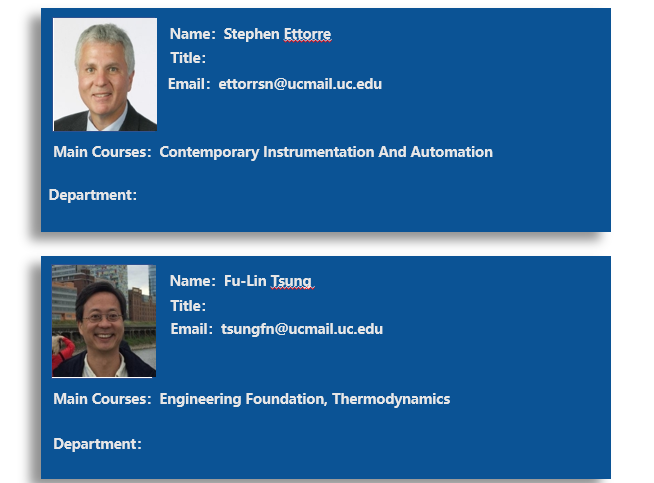654x483 pixels.
Task: Click the Email label on Ettorre's card
Action: tap(189, 84)
